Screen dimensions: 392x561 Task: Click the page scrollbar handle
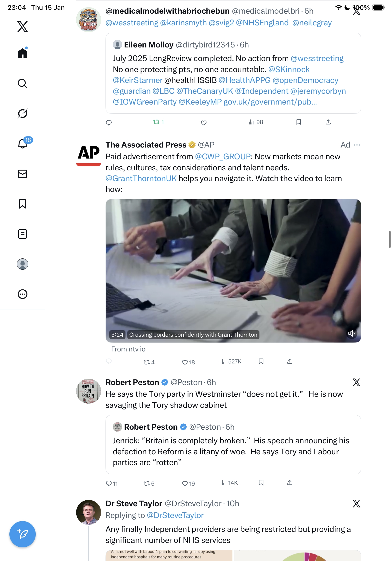(x=390, y=239)
